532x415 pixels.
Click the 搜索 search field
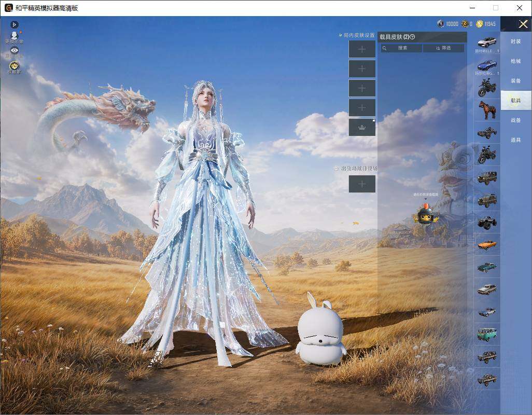402,48
